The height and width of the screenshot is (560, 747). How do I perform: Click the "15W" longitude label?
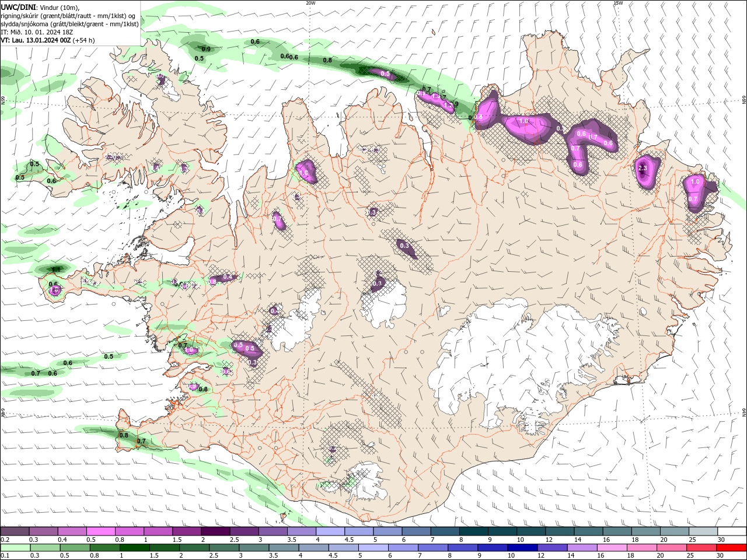[618, 2]
